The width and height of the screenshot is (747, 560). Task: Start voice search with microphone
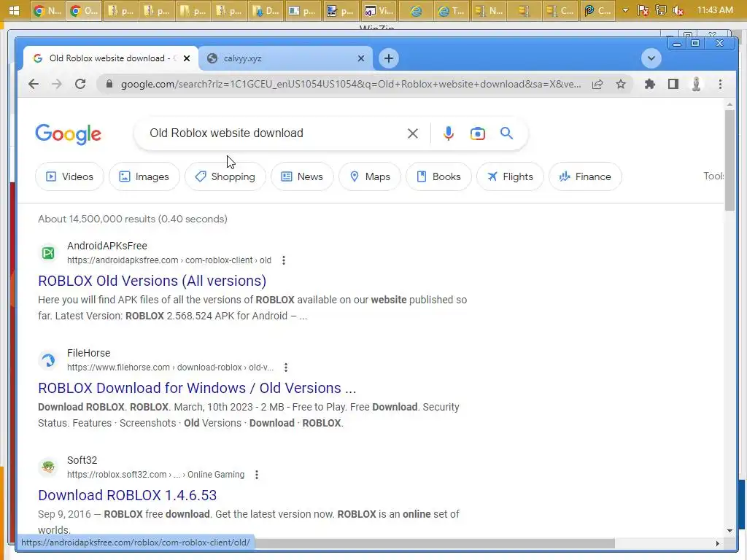pos(449,133)
